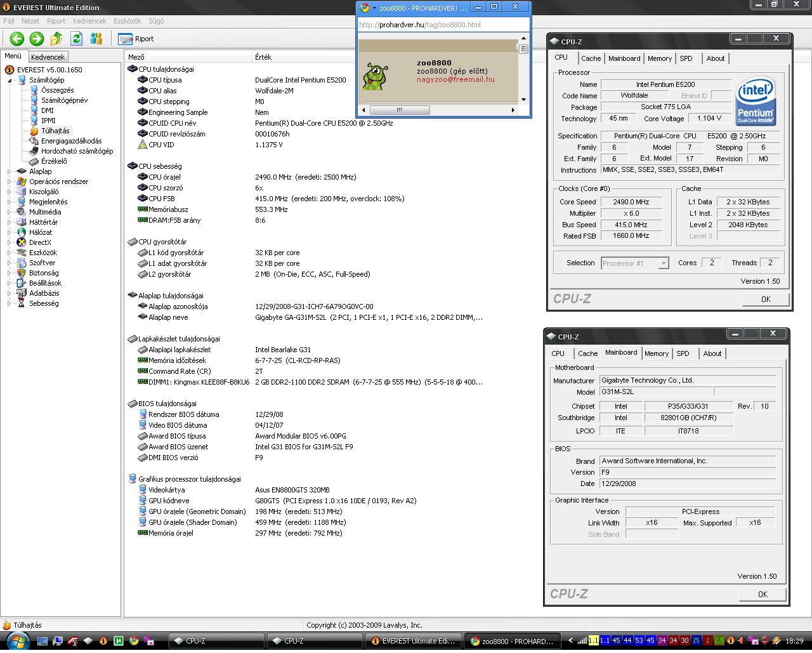Refresh the page with the toolbar refresh icon
The height and width of the screenshot is (653, 812).
(x=77, y=39)
